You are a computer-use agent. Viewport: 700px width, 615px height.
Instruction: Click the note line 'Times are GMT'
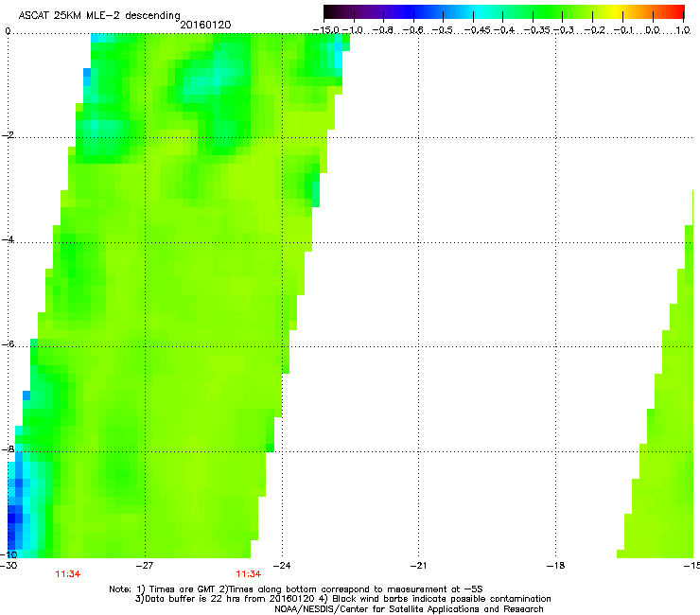[183, 589]
